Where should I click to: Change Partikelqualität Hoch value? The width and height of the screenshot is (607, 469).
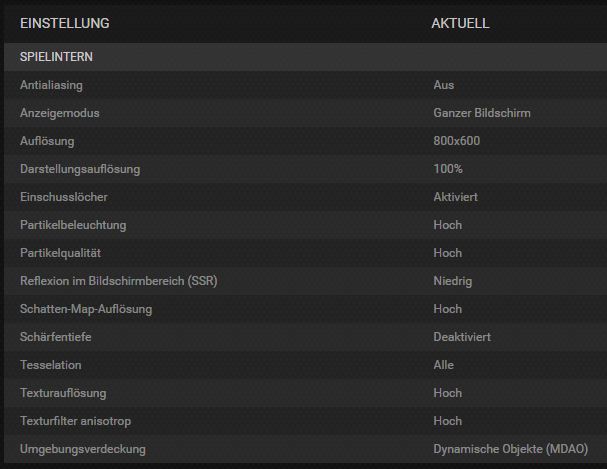pos(447,253)
